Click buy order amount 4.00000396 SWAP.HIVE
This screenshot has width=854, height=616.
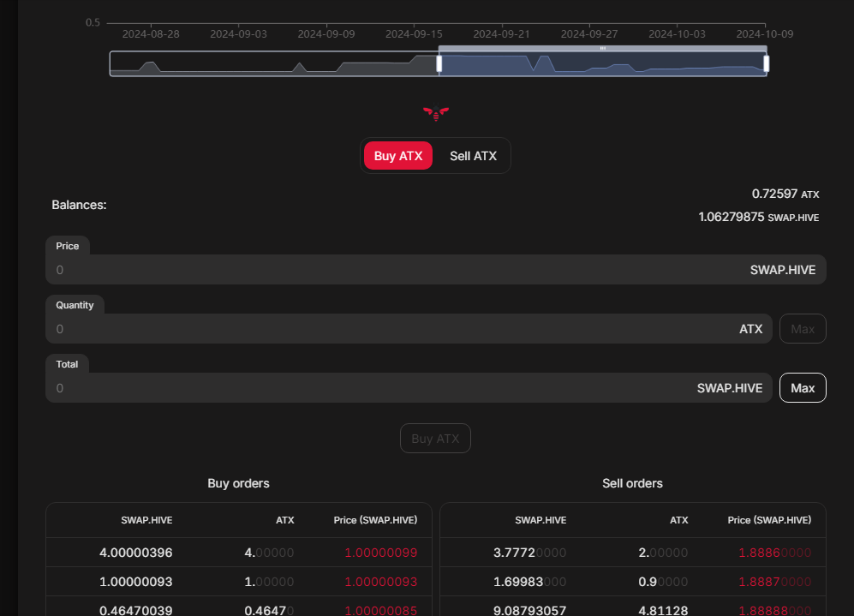click(x=135, y=553)
